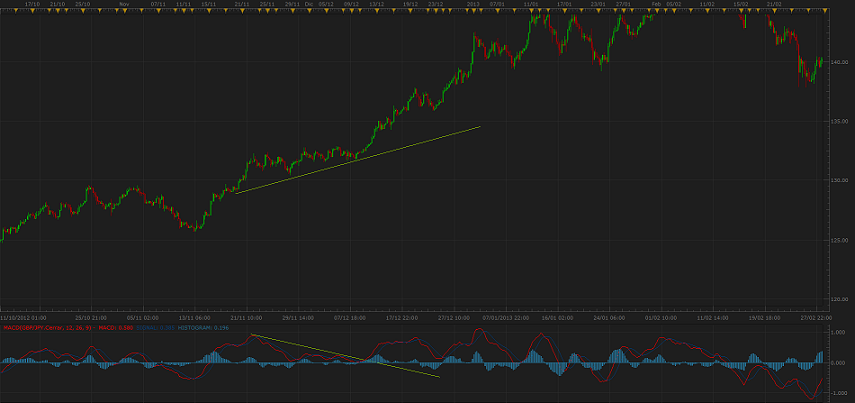Click the 07/01/2013 22:00 bottom time label
This screenshot has width=855, height=403.
pos(503,317)
